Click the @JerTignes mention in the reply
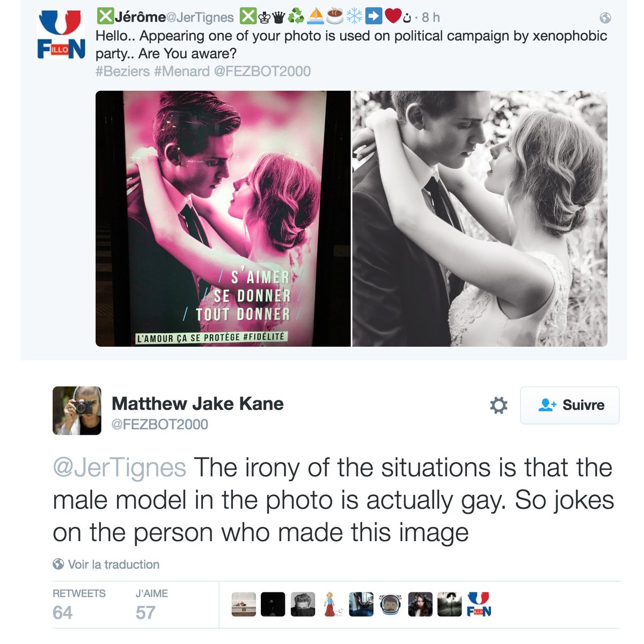Screen dimensions: 644x644 click(x=119, y=468)
